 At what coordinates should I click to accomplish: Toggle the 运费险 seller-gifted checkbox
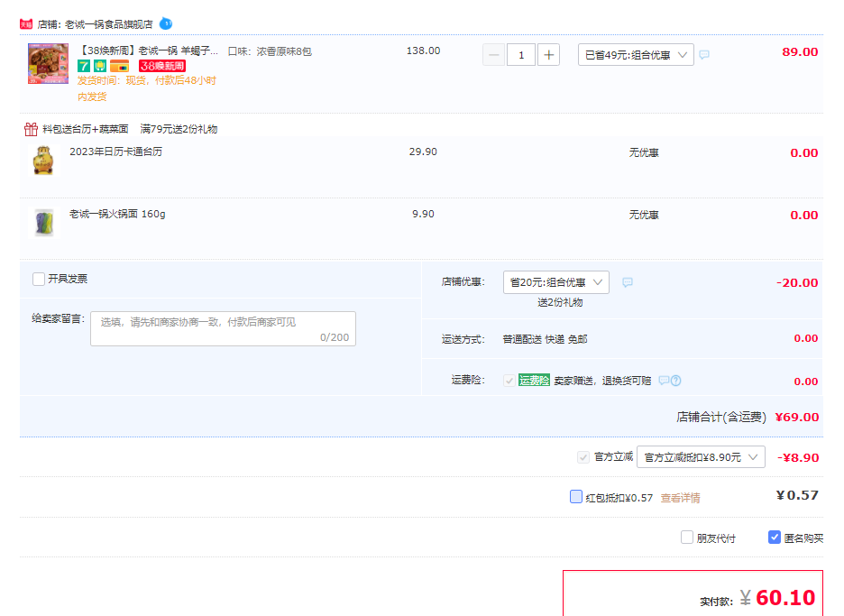point(509,381)
